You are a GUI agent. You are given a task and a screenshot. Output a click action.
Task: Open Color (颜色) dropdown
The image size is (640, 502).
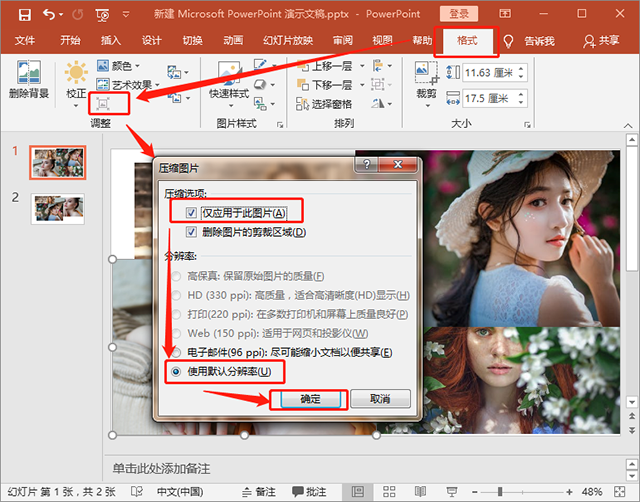pyautogui.click(x=118, y=65)
